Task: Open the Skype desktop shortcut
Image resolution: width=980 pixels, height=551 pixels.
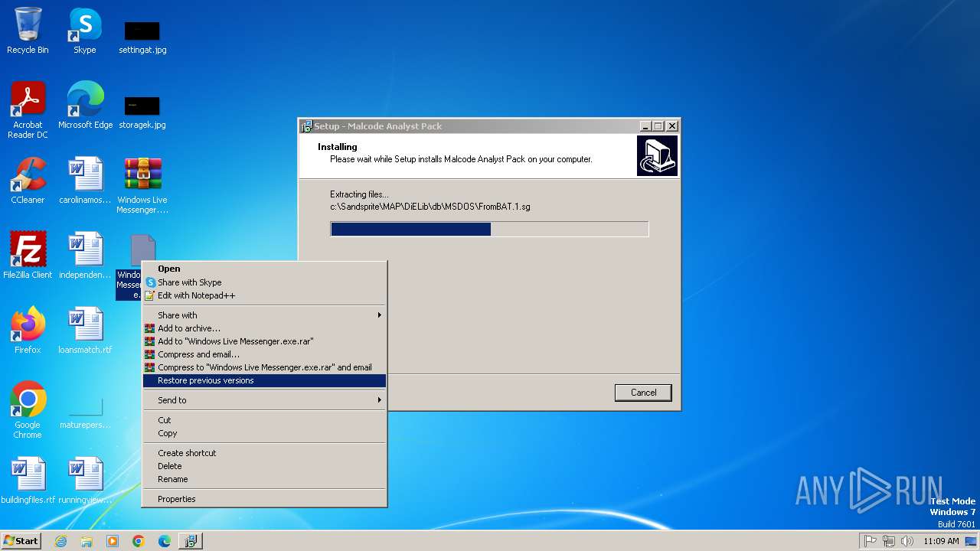Action: tap(85, 31)
